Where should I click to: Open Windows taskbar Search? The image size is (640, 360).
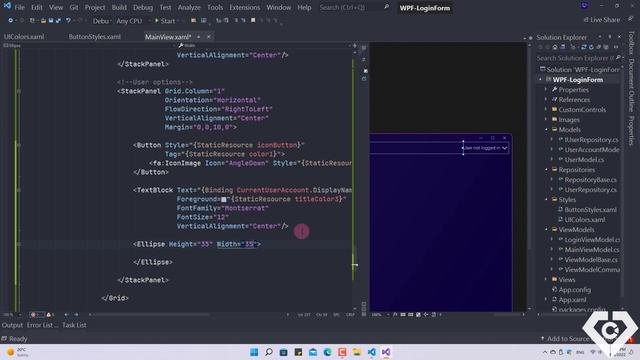269,352
